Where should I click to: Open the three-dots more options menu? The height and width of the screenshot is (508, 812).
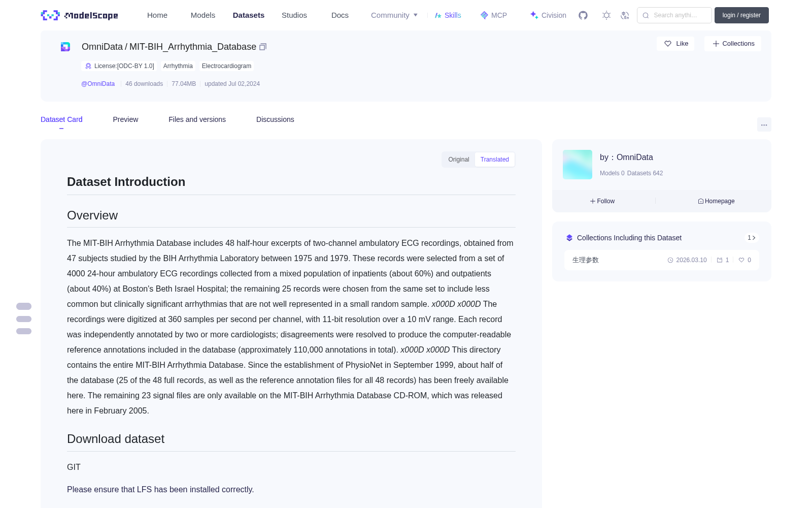tap(764, 124)
